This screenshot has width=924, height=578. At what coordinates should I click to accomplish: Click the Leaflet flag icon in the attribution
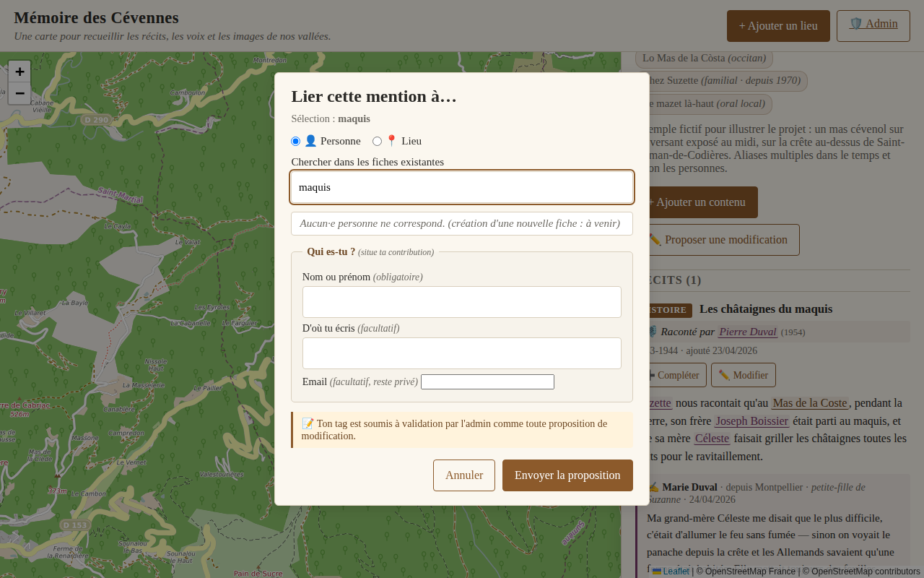(x=658, y=571)
